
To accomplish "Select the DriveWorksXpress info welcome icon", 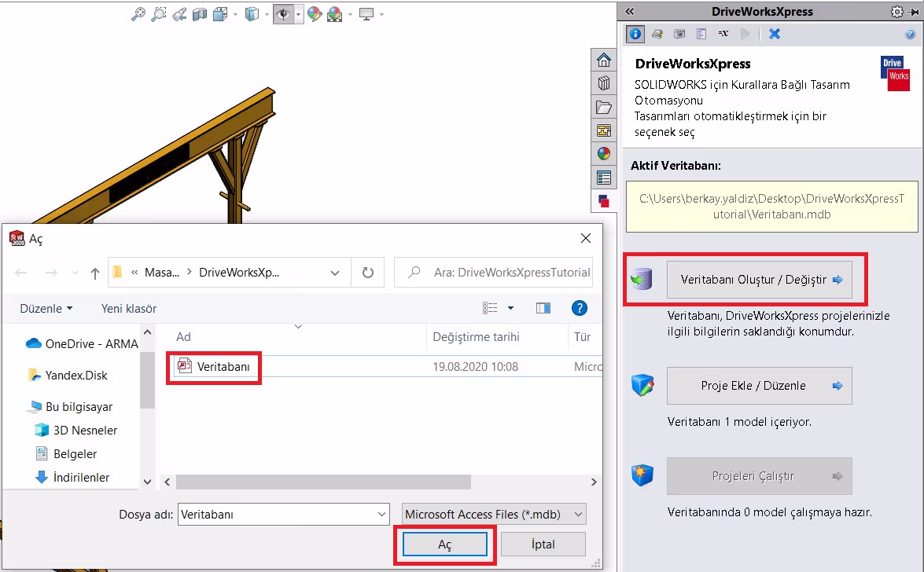I will (635, 34).
